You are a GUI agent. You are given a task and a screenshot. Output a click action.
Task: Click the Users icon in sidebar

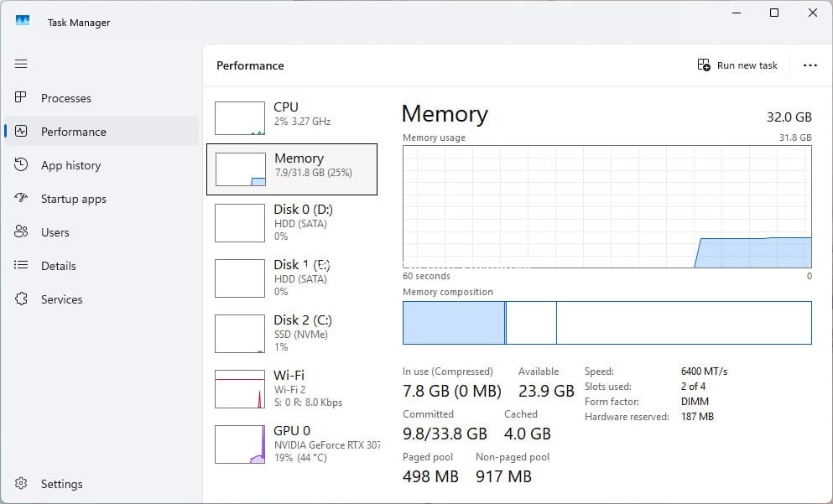click(x=22, y=232)
